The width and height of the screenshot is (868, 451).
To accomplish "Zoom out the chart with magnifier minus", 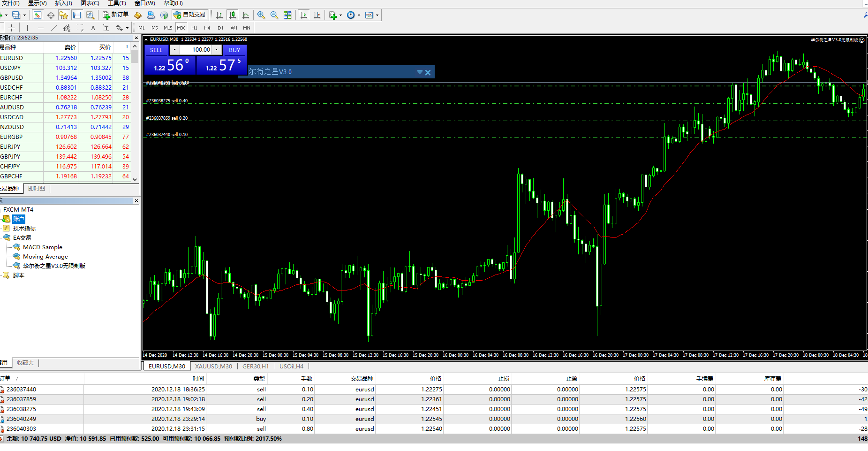I will (274, 15).
